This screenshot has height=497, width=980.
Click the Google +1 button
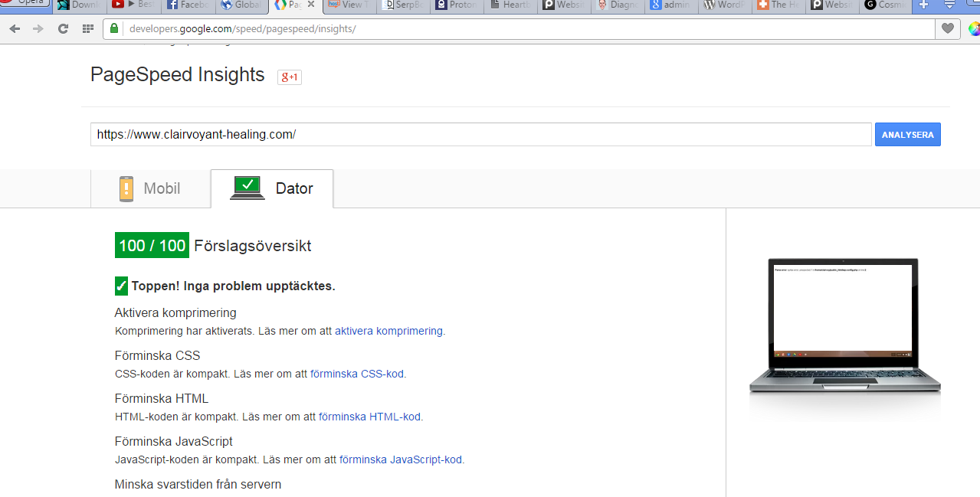(290, 77)
